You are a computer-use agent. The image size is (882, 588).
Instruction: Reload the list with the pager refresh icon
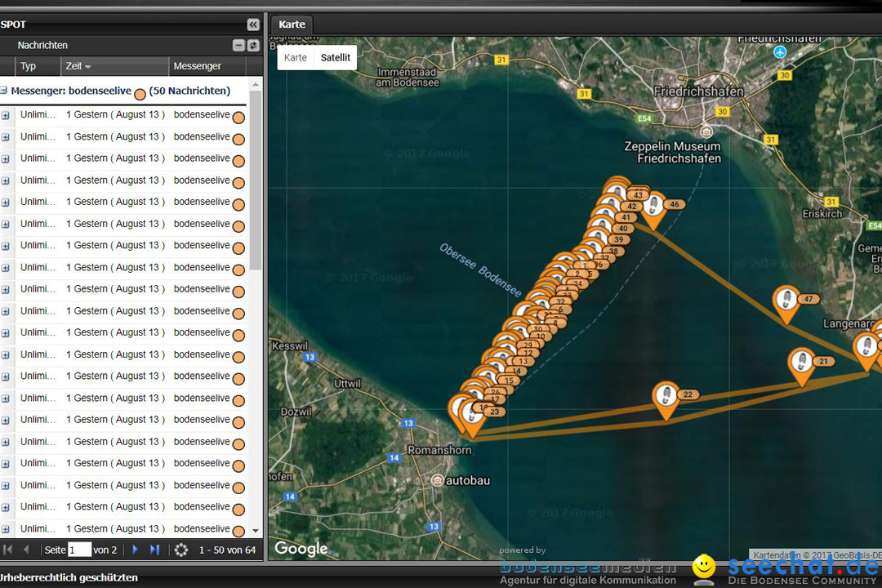(x=181, y=550)
